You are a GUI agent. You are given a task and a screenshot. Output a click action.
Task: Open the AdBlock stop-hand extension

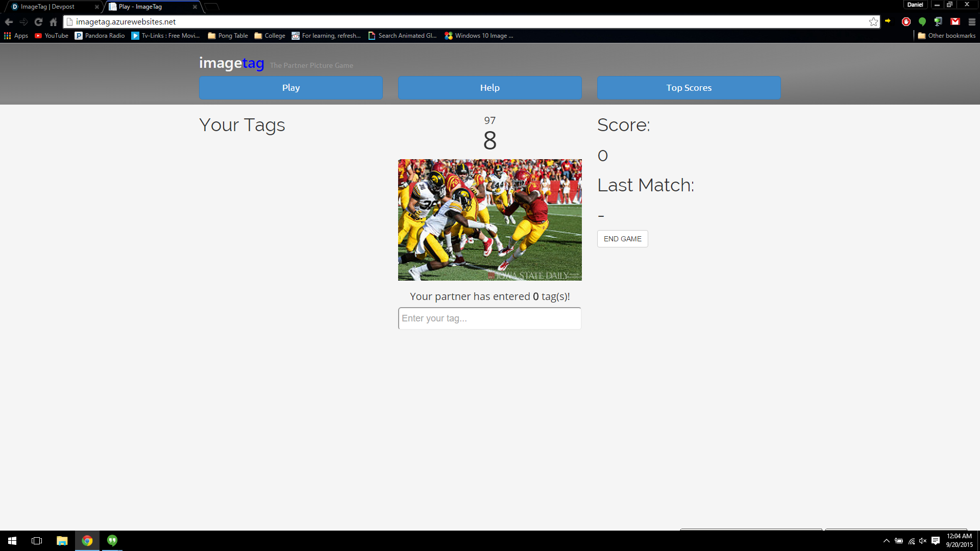906,22
